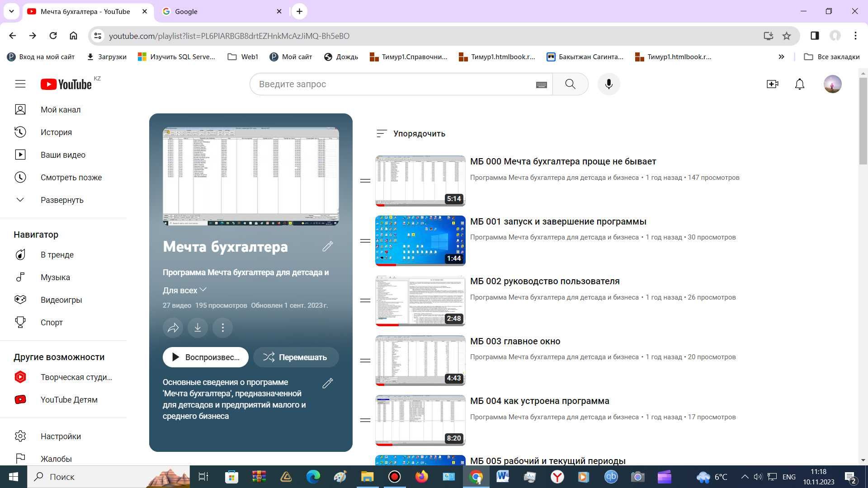Go to browser home page icon
Image resolution: width=868 pixels, height=488 pixels.
(x=73, y=36)
